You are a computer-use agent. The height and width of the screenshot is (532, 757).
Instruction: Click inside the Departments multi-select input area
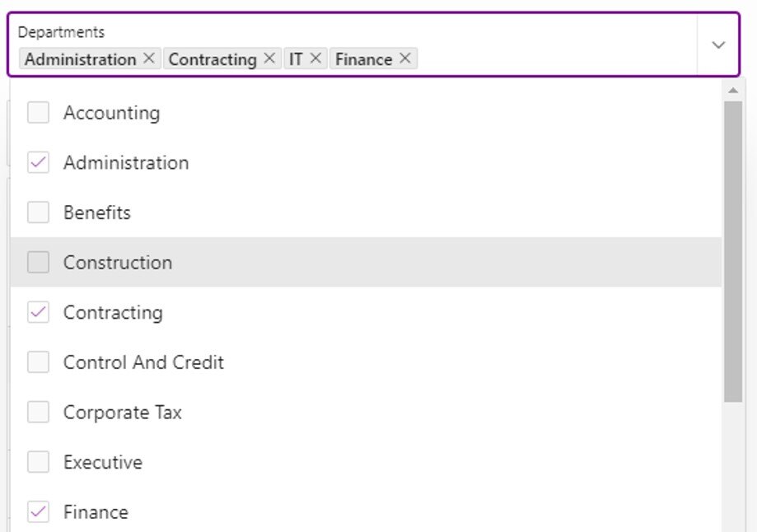pyautogui.click(x=555, y=58)
